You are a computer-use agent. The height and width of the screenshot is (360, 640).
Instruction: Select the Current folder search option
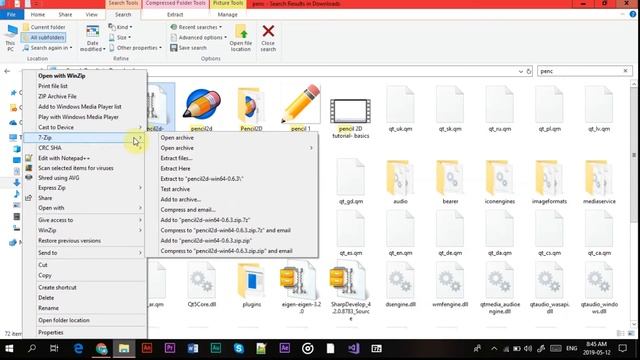pos(44,27)
